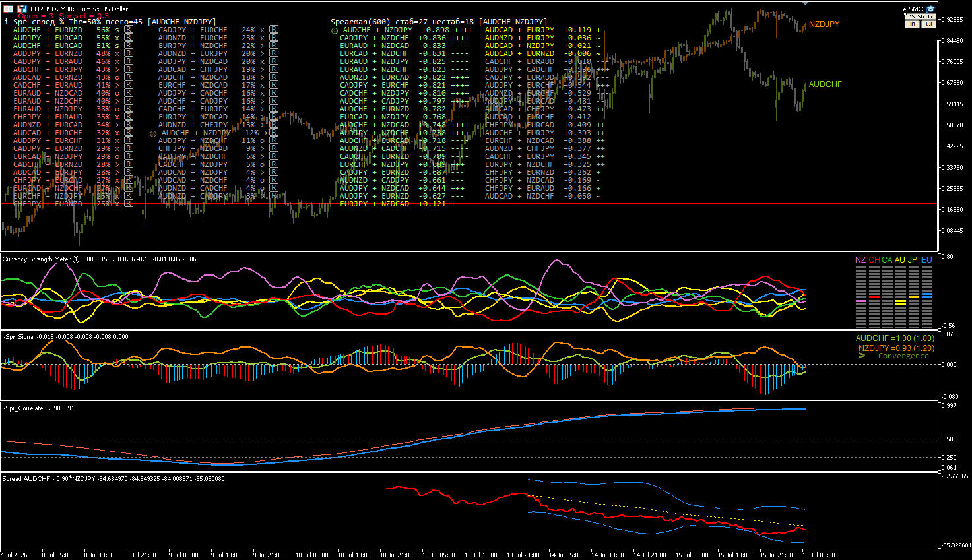
Task: Click the AU currency label
Action: (900, 260)
